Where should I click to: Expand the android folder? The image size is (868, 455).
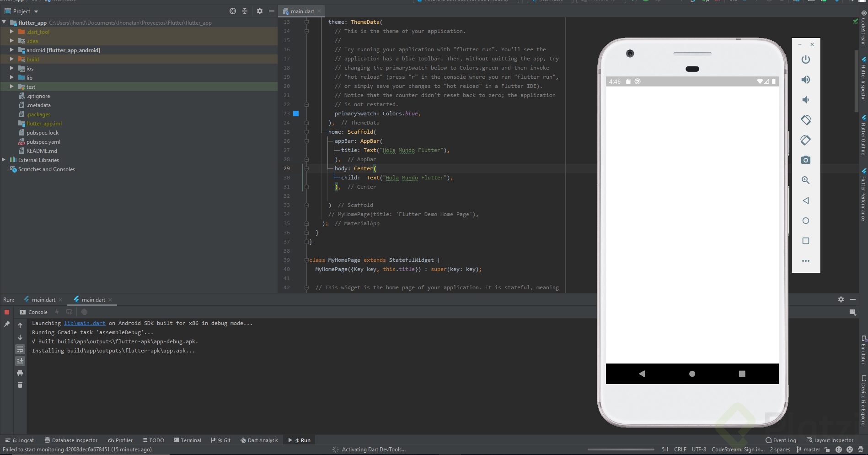point(12,50)
